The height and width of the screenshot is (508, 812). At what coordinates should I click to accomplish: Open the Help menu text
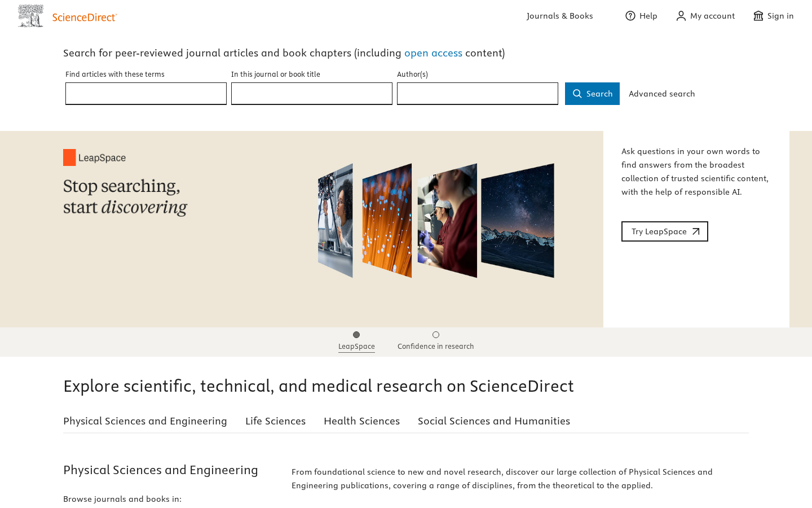coord(648,16)
